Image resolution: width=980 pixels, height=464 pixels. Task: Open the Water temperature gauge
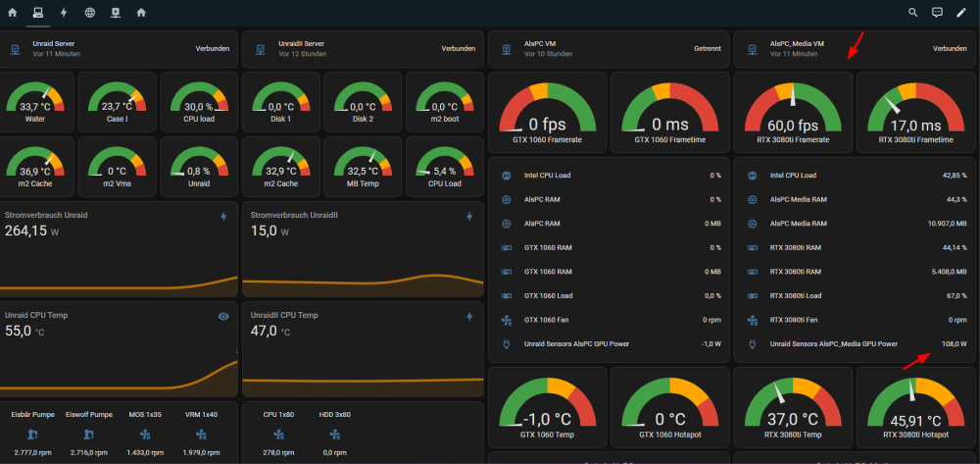(35, 100)
